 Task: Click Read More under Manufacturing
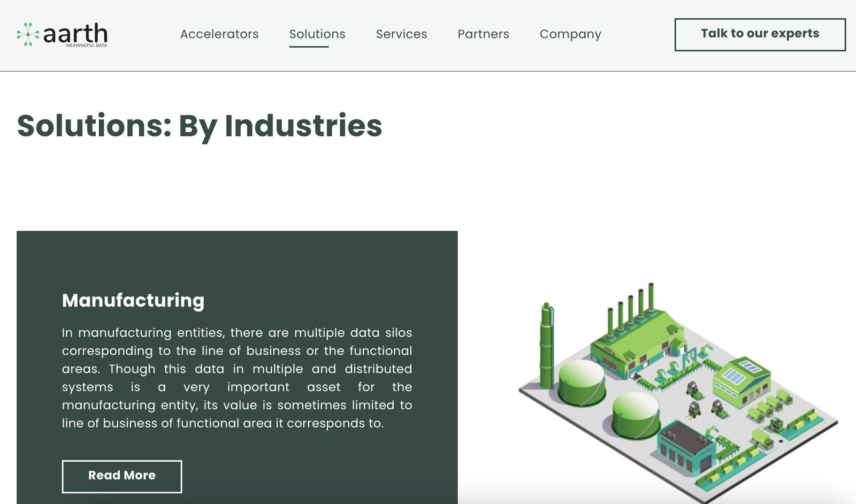(122, 476)
